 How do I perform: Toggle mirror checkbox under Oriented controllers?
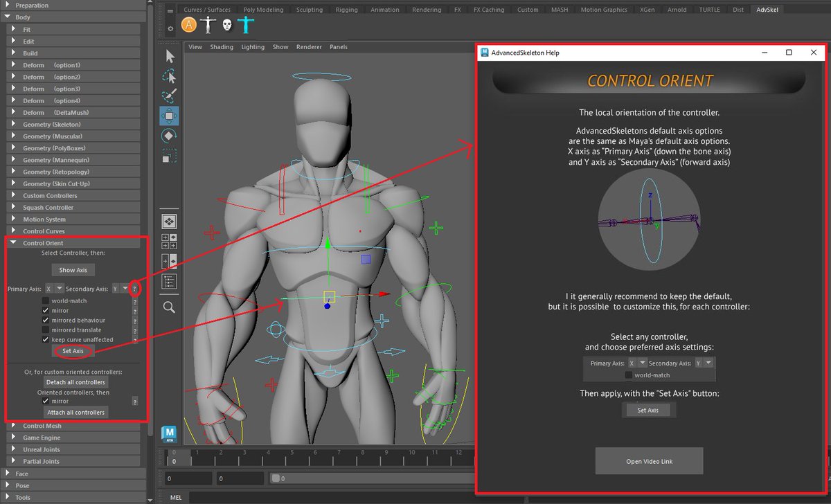46,401
